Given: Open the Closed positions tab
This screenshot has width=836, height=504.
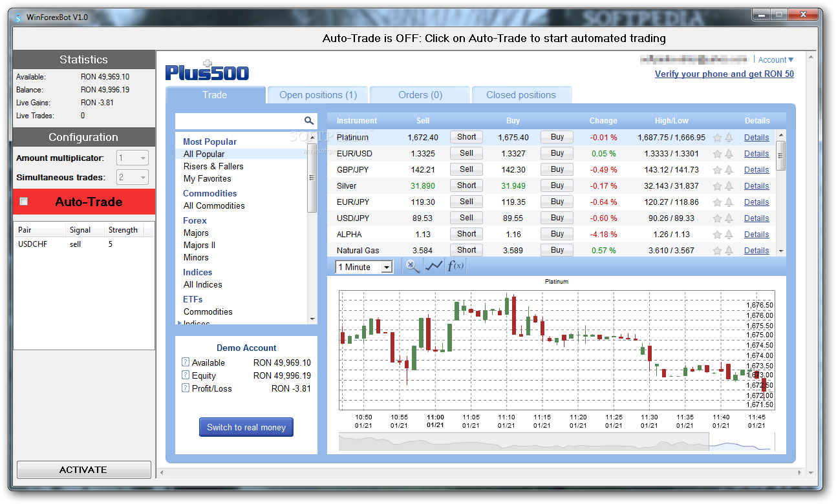Looking at the screenshot, I should (521, 95).
